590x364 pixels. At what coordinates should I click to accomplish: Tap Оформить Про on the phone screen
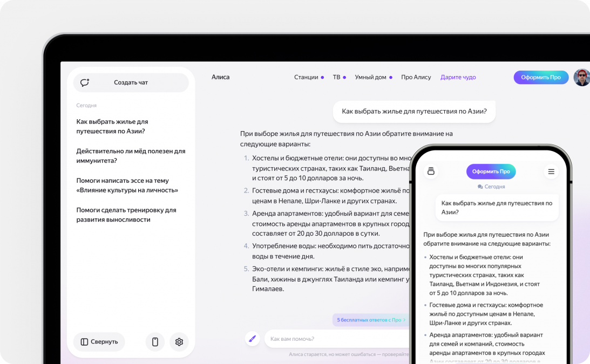[x=491, y=171]
